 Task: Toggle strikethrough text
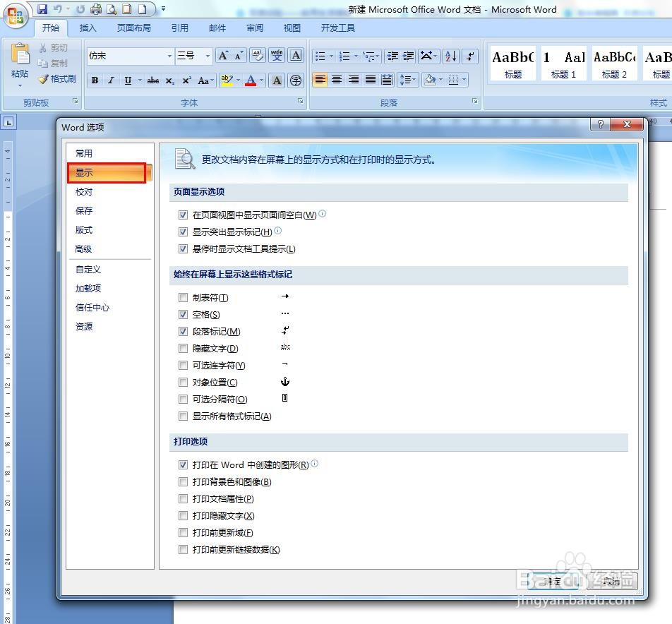click(153, 80)
